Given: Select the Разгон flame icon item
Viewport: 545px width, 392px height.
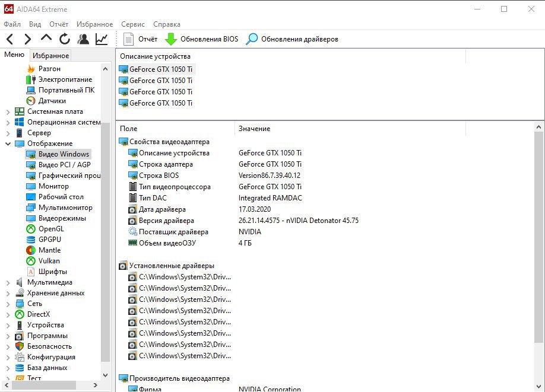Looking at the screenshot, I should click(x=44, y=69).
